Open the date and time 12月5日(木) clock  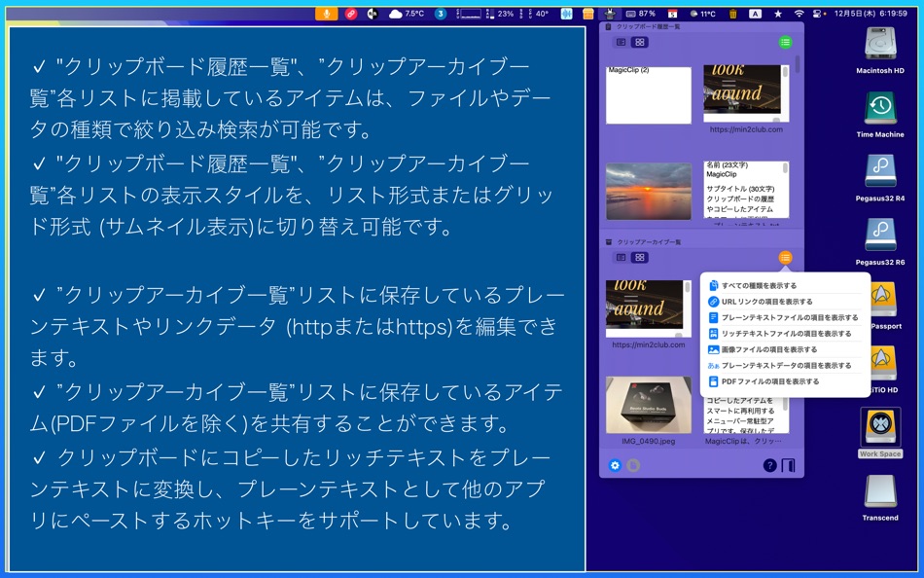click(871, 13)
